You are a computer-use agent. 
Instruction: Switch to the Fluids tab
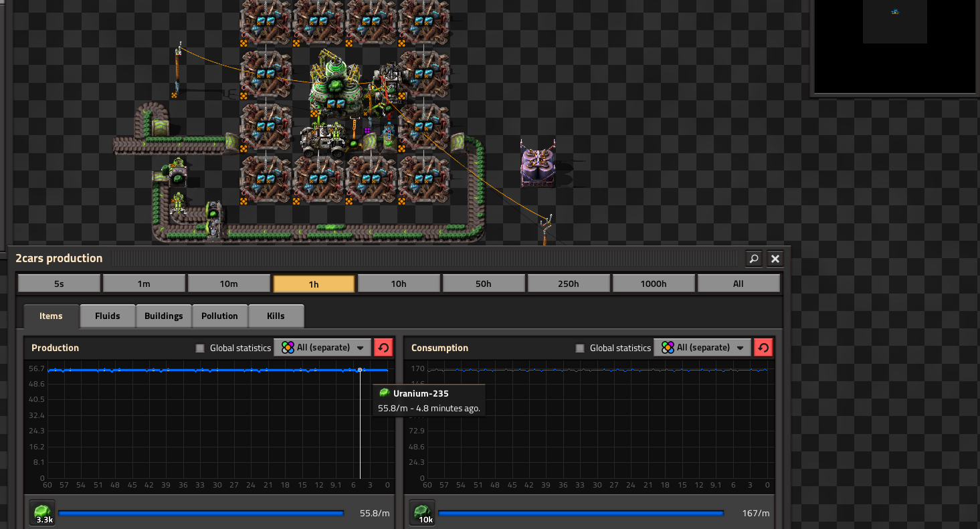tap(107, 316)
